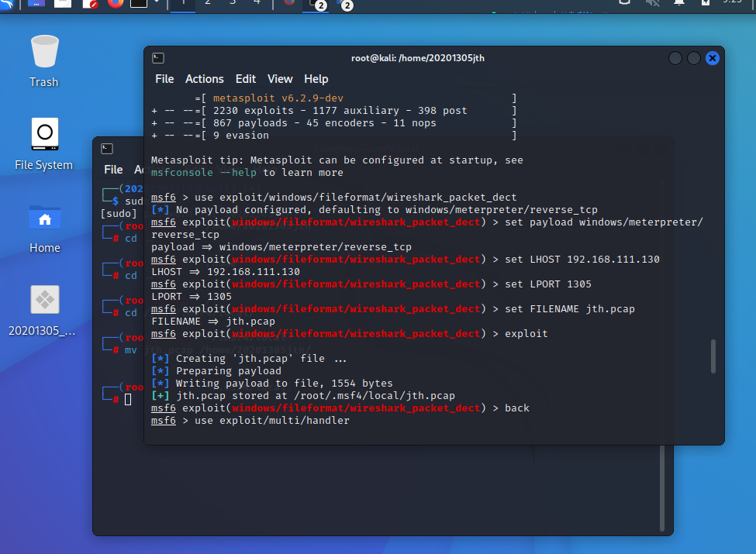Click the 'set LPORT 1305' command
The image size is (756, 554).
(547, 284)
